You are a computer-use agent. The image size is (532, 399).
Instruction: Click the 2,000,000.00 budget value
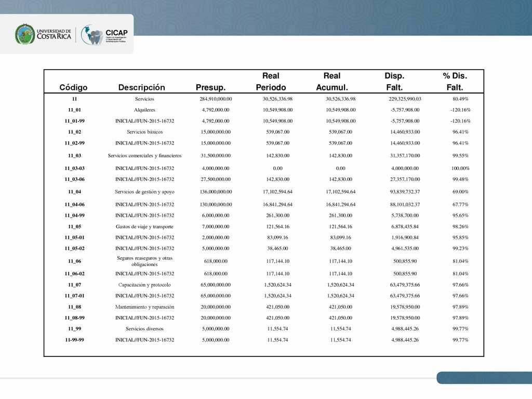point(216,237)
